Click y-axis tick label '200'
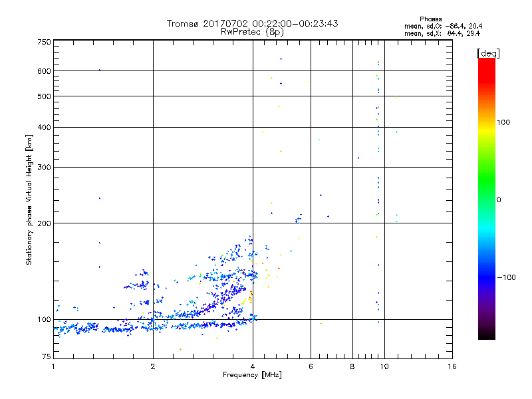The image size is (532, 399). click(x=44, y=223)
